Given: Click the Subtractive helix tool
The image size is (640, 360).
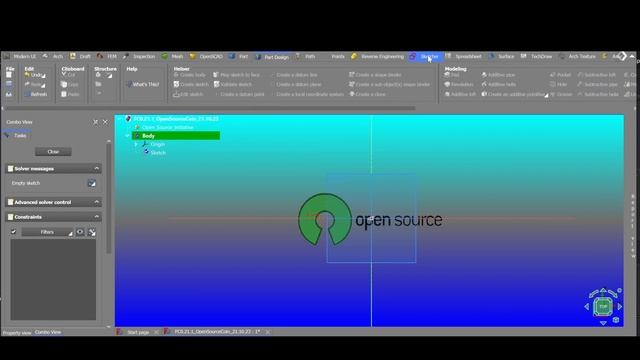Looking at the screenshot, I should coord(598,94).
